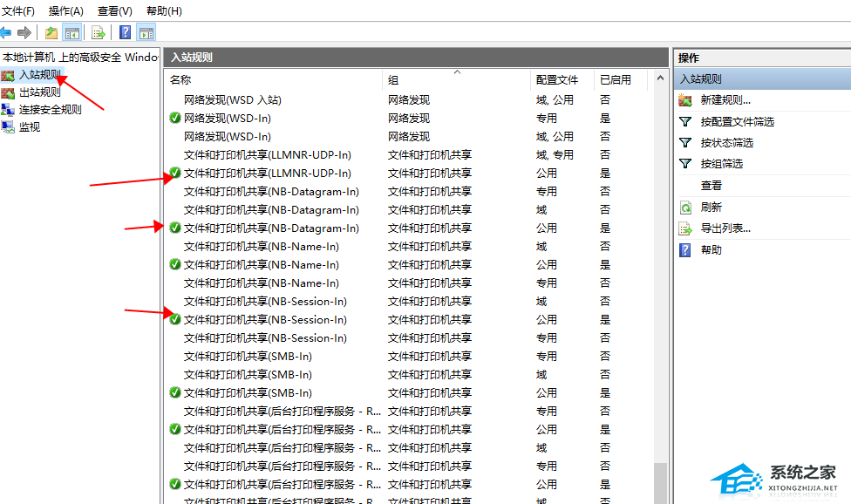Viewport: 851px width, 504px height.
Task: Select 入站规则 in the left tree
Action: coord(39,74)
